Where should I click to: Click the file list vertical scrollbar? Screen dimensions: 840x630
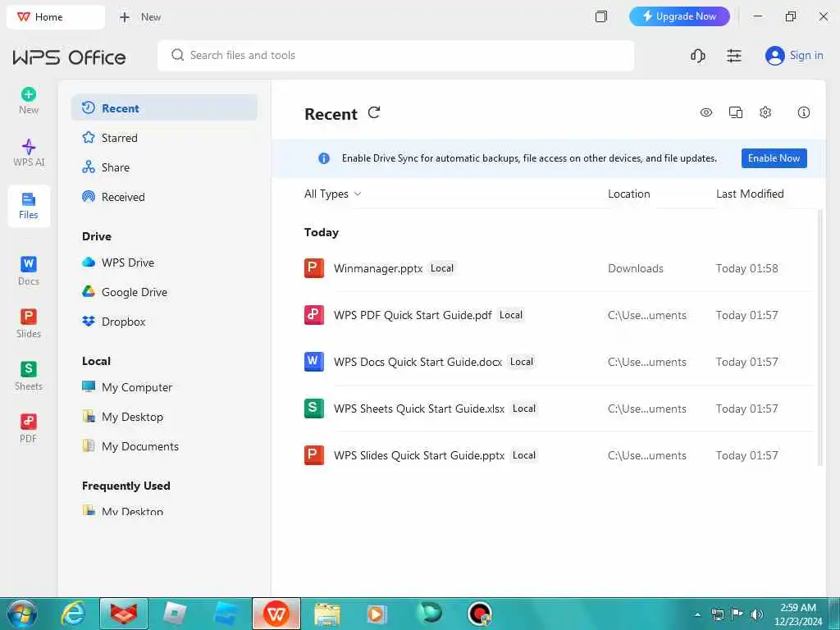point(819,337)
